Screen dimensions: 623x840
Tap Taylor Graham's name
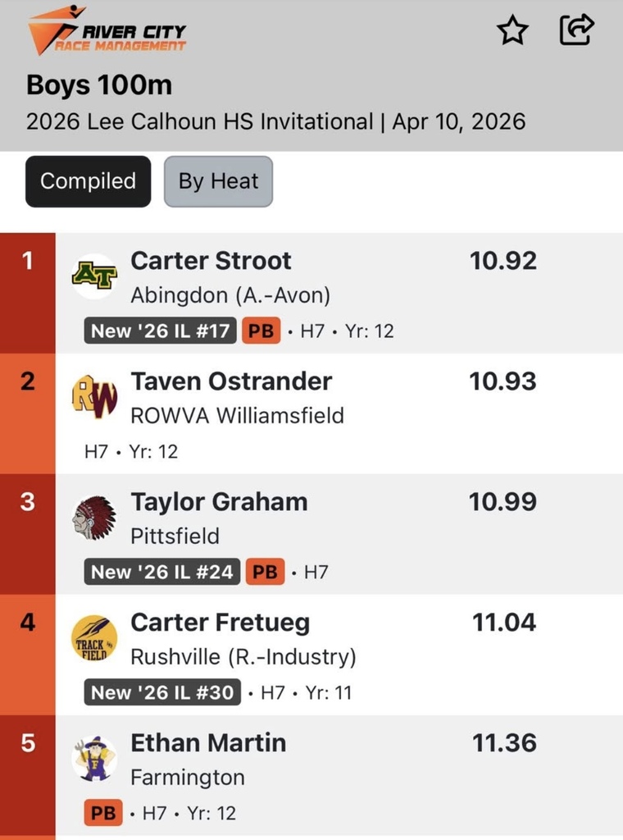click(x=219, y=502)
